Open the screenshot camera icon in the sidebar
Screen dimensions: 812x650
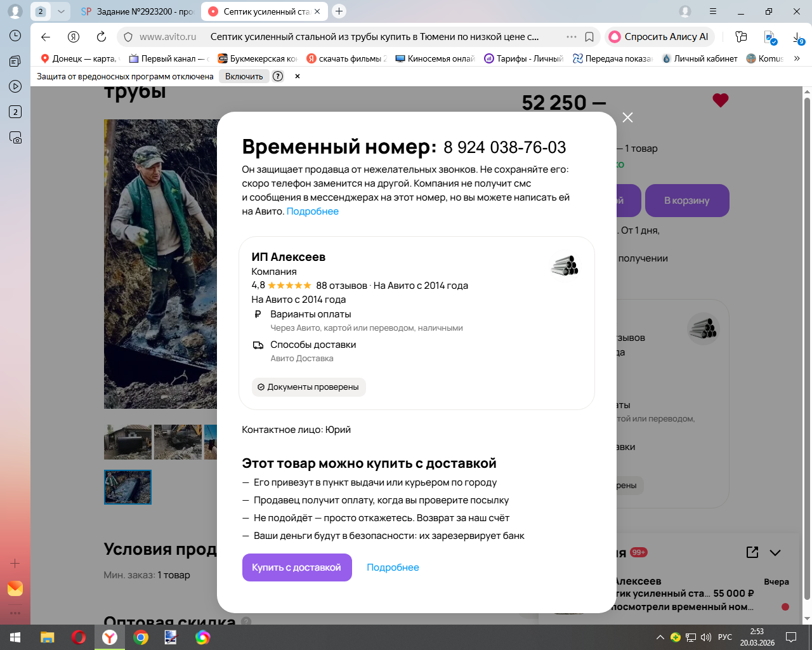click(x=15, y=138)
